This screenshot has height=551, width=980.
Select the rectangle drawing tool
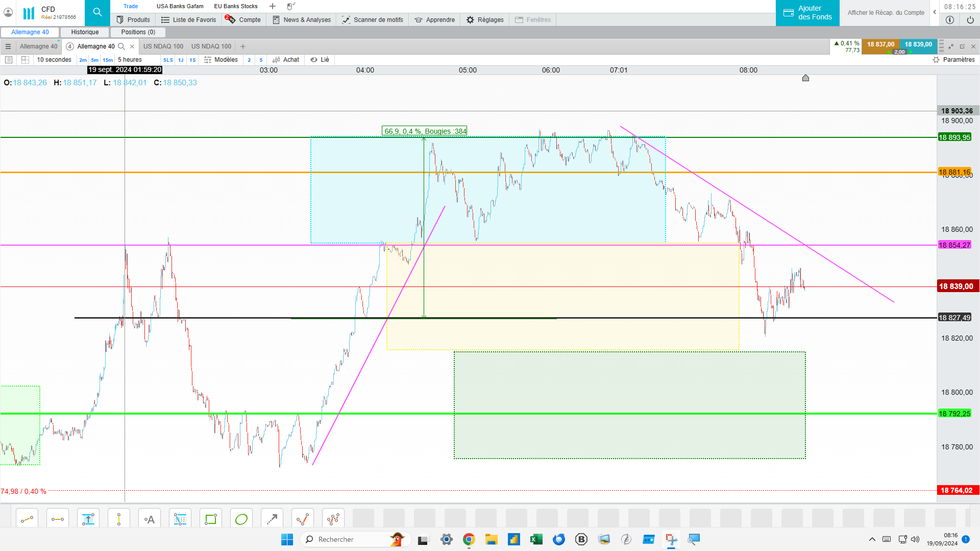211,519
